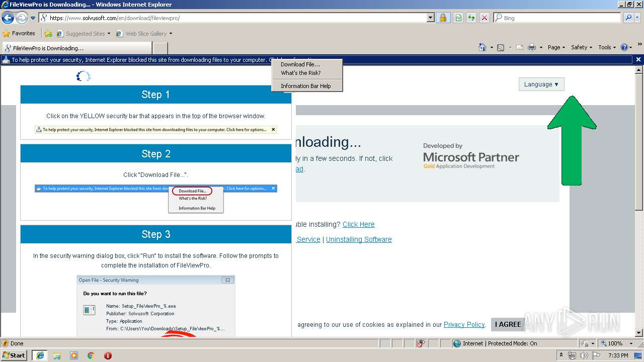Click the Compatibility View icon
Viewport: 644px width, 362px height.
coord(458,18)
